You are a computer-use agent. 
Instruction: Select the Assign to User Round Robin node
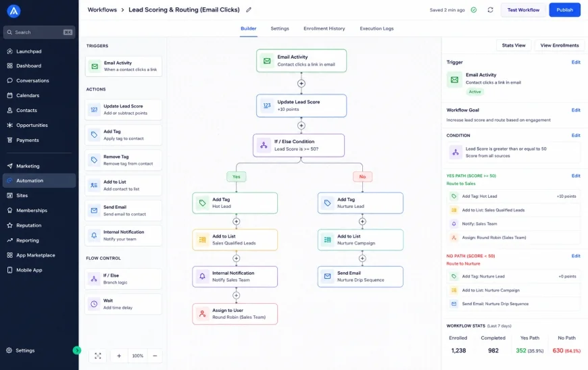pos(235,314)
